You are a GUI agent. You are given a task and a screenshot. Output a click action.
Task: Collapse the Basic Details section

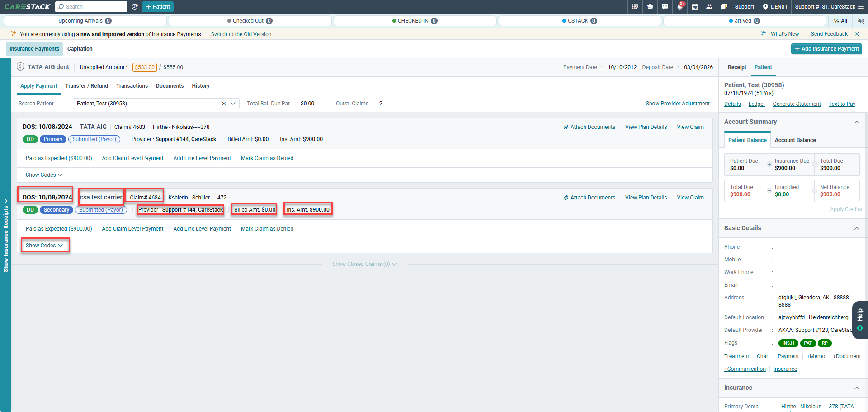tap(856, 228)
